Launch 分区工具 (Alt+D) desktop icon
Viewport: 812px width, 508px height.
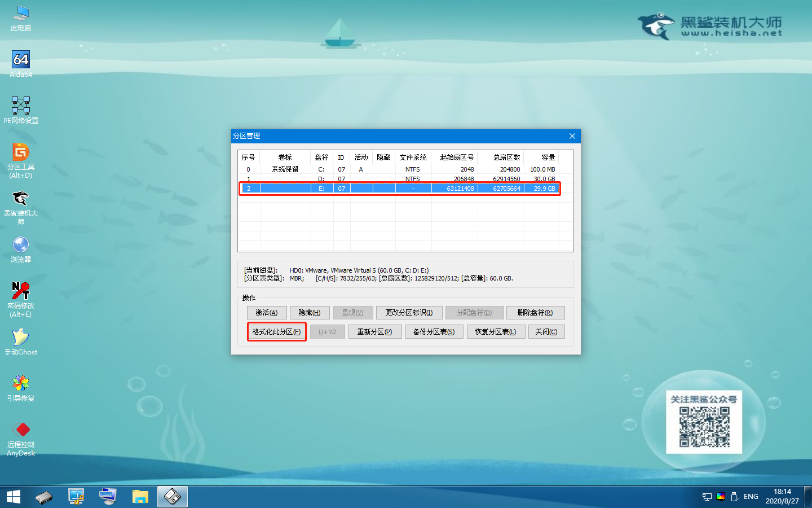click(21, 161)
